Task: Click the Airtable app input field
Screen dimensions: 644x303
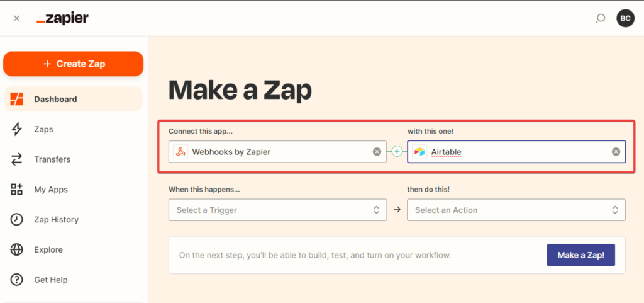Action: (516, 152)
